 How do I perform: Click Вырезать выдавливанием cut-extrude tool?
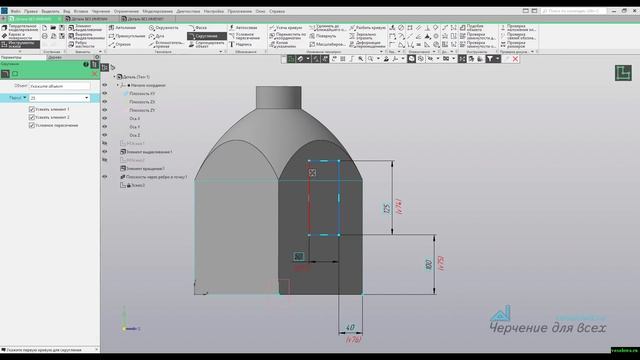(x=86, y=36)
